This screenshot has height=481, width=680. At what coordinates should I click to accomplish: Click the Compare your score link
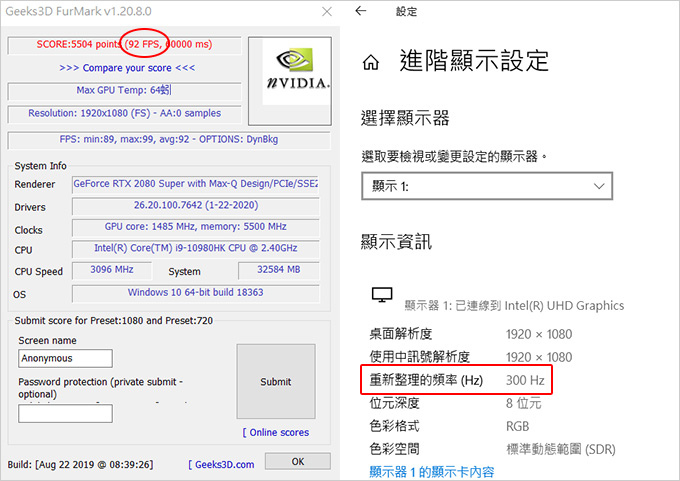(x=127, y=68)
